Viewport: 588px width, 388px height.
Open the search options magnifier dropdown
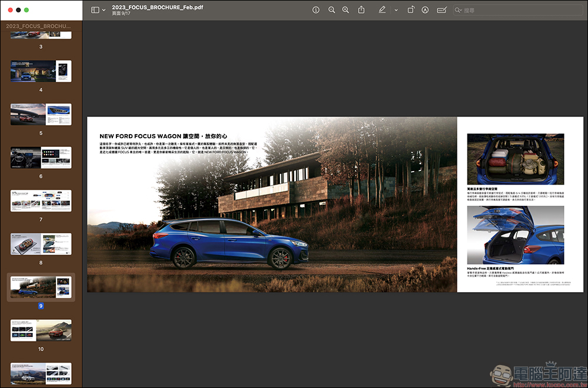tap(458, 10)
